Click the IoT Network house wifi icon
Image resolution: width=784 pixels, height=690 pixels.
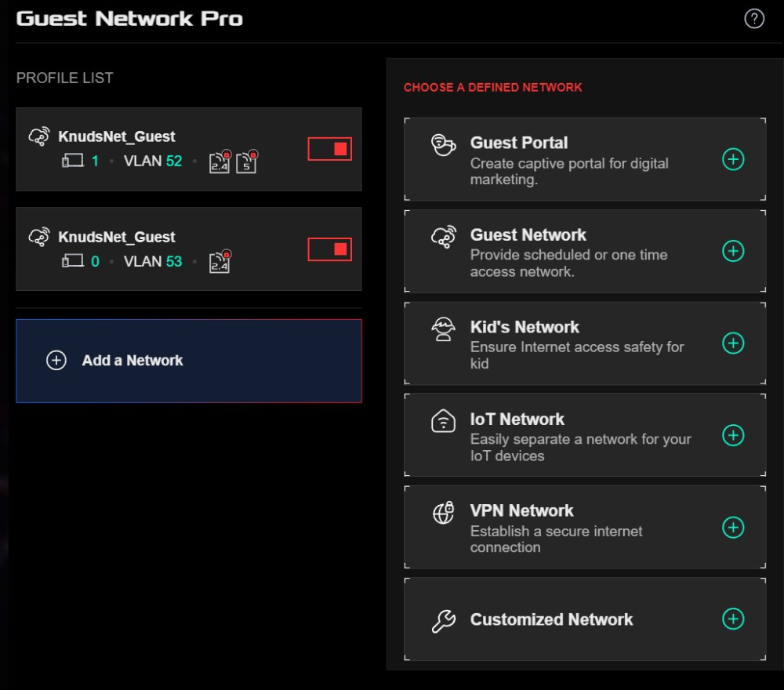(444, 421)
